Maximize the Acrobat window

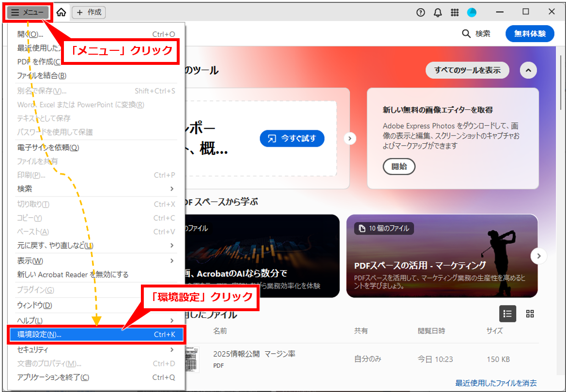tap(526, 12)
